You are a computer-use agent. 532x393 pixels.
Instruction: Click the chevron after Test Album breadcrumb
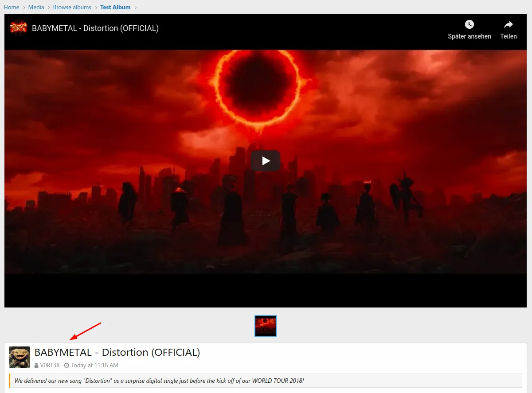point(136,8)
